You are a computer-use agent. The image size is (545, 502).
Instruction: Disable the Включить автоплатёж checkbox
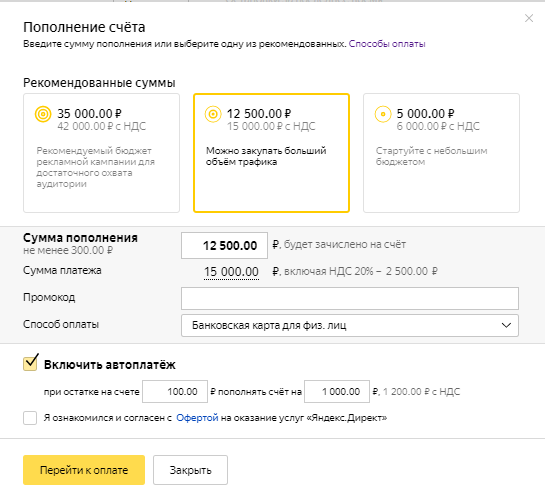tap(30, 364)
